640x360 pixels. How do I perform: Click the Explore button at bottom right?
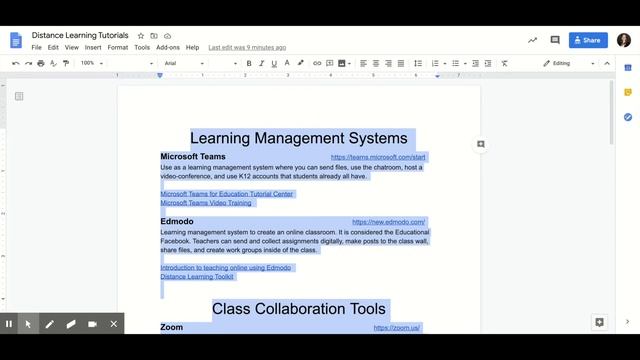599,322
